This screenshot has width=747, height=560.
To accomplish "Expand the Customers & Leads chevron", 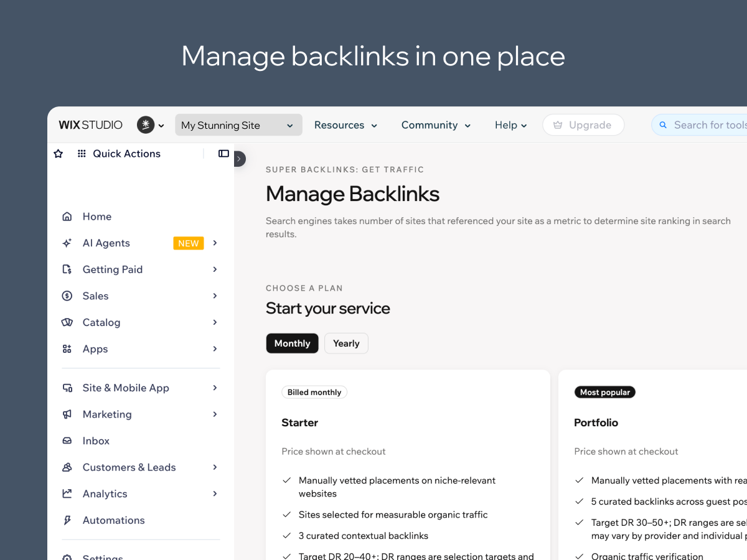I will [215, 467].
